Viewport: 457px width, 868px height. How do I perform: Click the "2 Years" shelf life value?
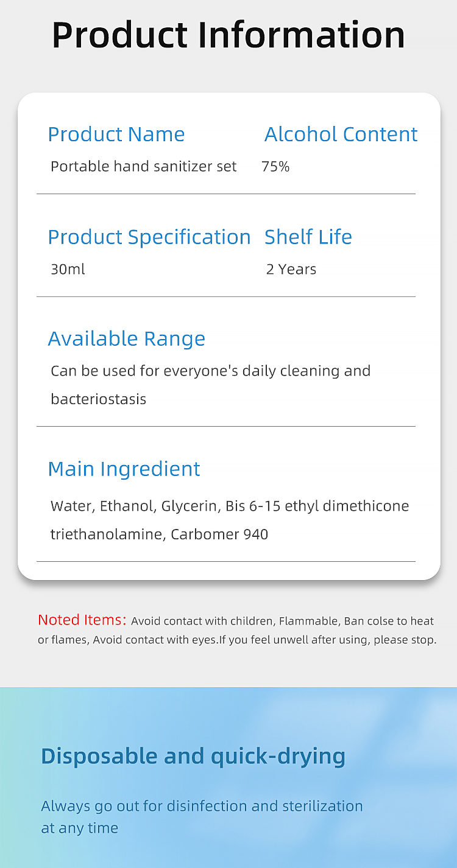[291, 269]
